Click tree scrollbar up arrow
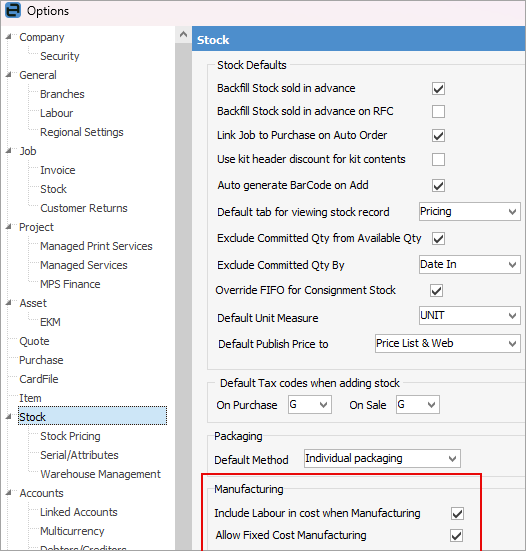 click(183, 35)
